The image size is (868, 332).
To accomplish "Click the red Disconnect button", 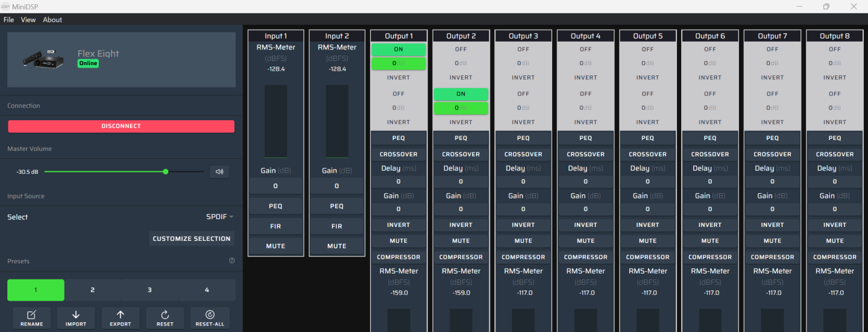I will coord(121,126).
